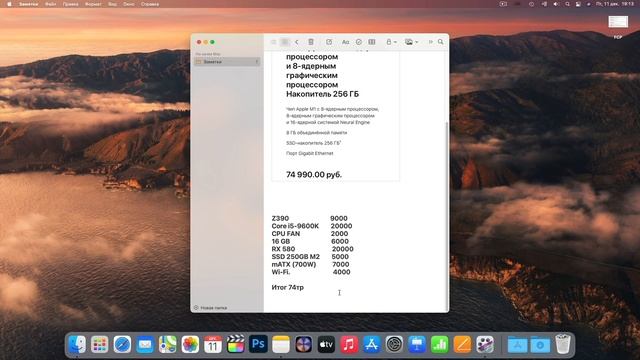Open Mail from the Dock
The image size is (640, 360).
tap(145, 344)
